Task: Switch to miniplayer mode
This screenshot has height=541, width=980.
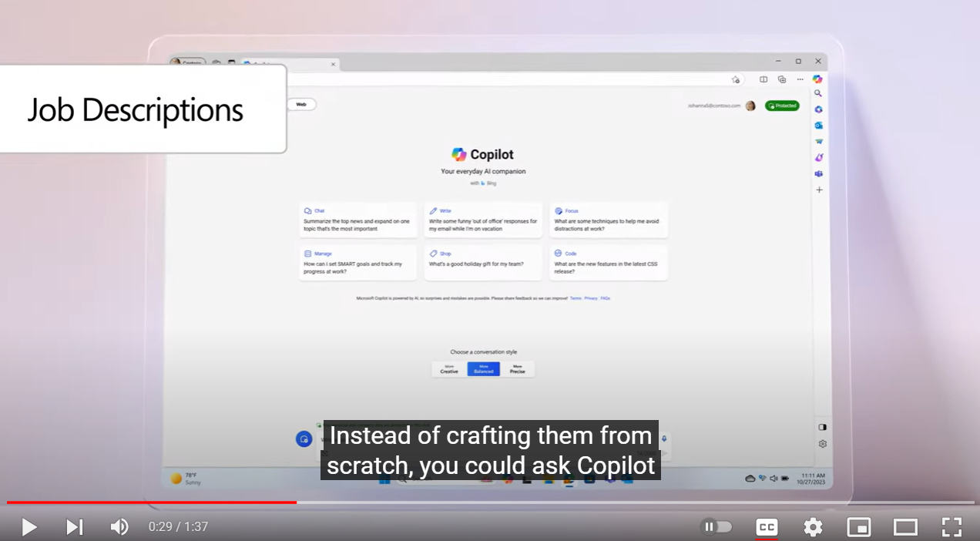Action: click(858, 527)
